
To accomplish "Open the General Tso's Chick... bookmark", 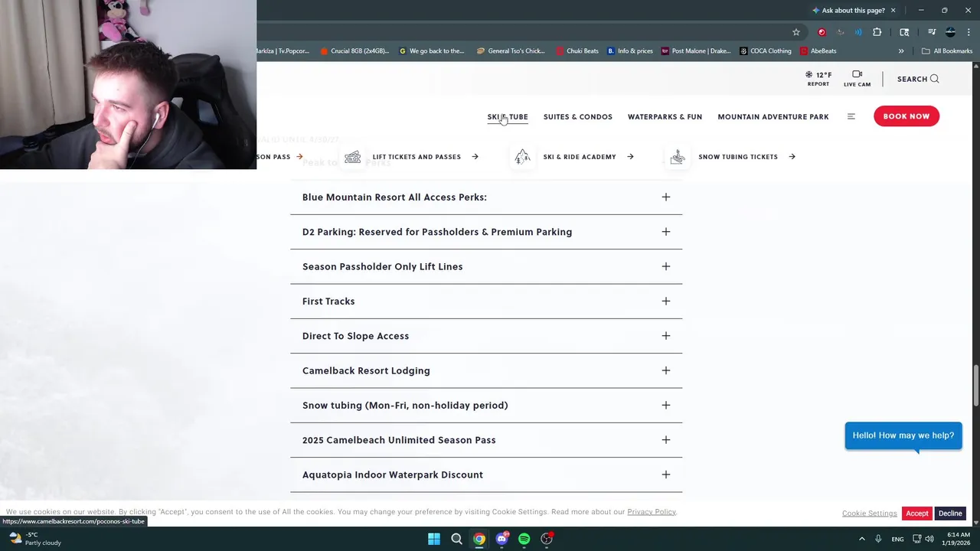I will pyautogui.click(x=511, y=51).
